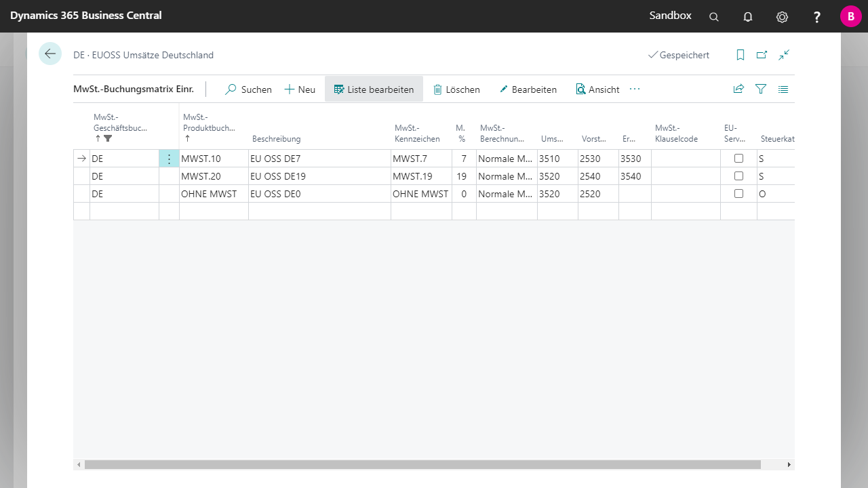Select product group cell MWST.20
This screenshot has height=488, width=868.
coord(214,176)
